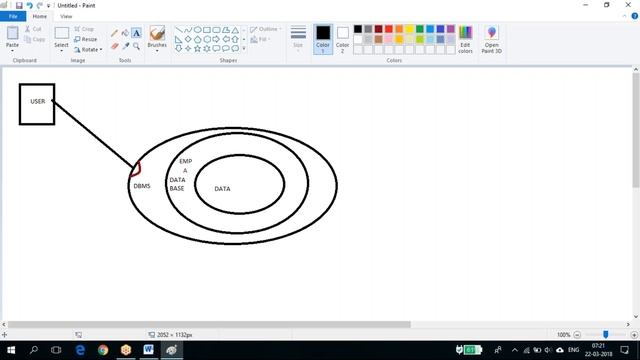The width and height of the screenshot is (640, 360).
Task: Click the zoom in plus button
Action: (634, 335)
